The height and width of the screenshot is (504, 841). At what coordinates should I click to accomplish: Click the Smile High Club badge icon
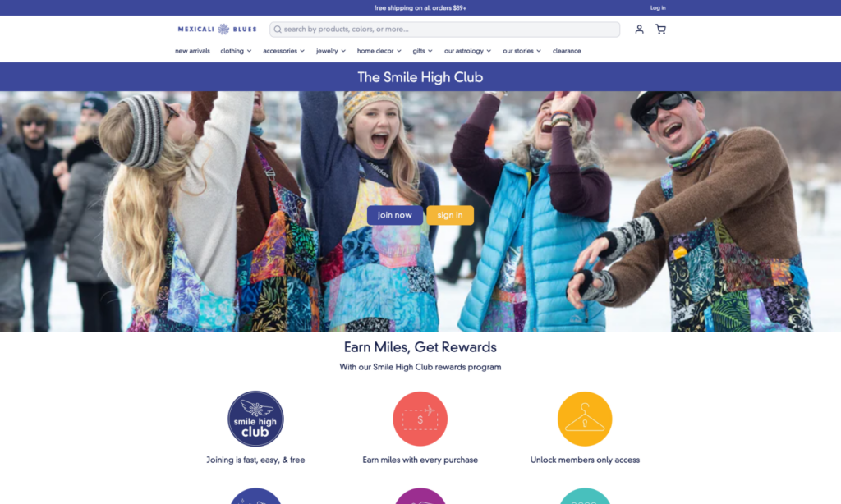pos(256,419)
